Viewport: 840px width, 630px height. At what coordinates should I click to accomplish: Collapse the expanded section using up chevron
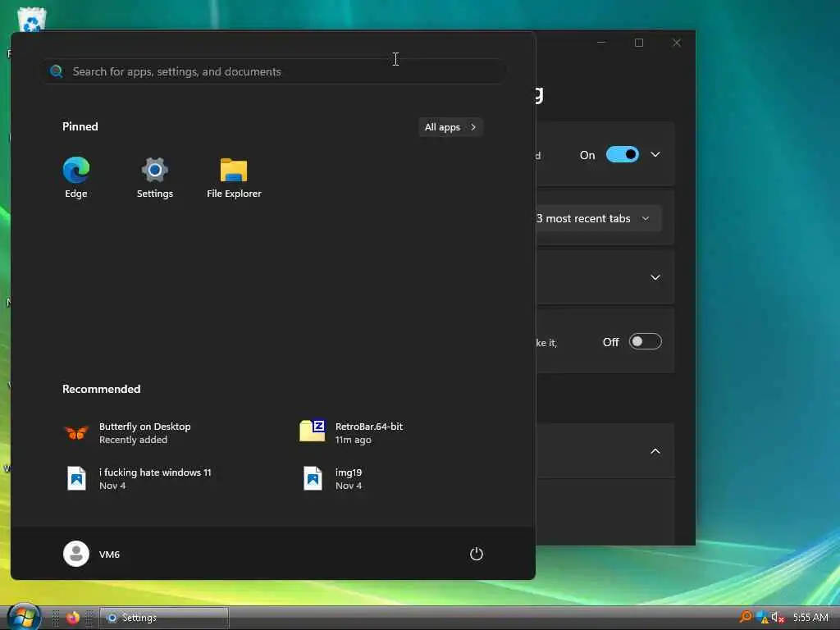click(x=655, y=451)
